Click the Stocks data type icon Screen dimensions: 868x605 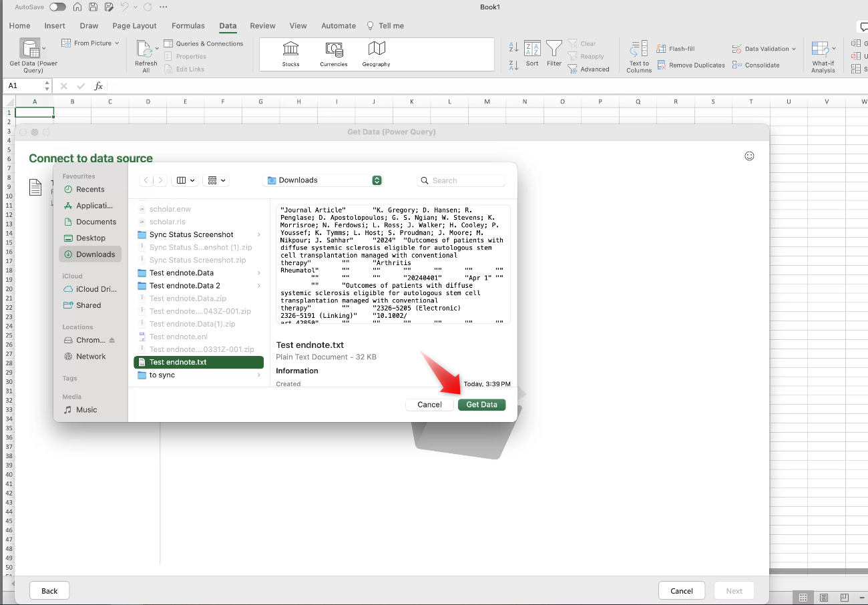pos(290,49)
